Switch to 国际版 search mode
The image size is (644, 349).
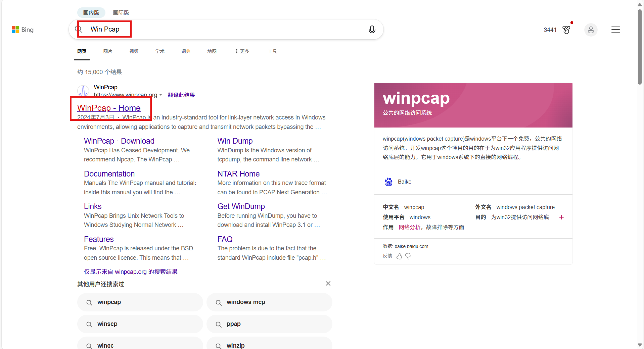121,13
